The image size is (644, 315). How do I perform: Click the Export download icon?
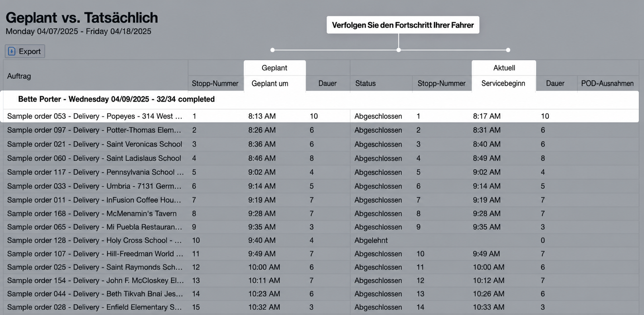(12, 51)
